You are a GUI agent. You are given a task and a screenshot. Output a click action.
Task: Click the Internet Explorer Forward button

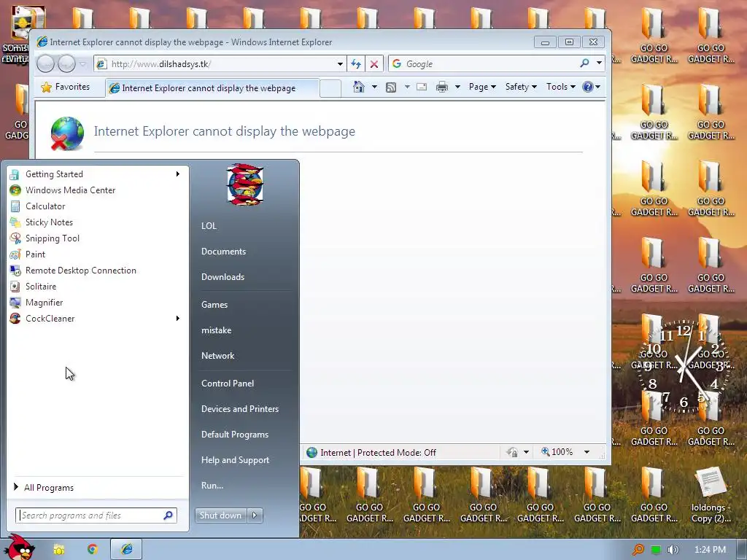66,63
